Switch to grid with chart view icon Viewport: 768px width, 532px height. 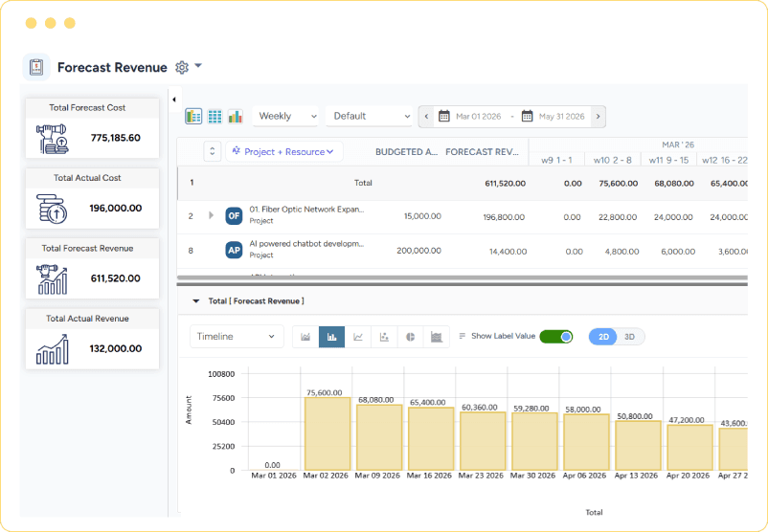(x=193, y=117)
